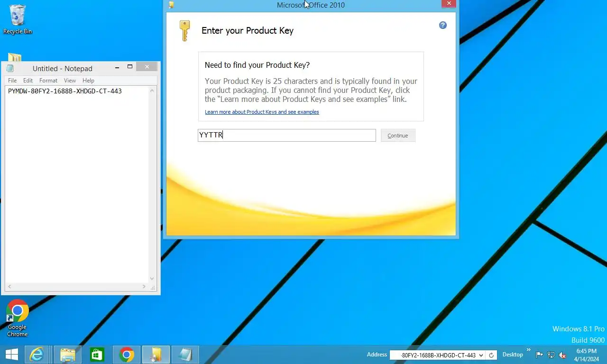This screenshot has width=607, height=364.
Task: Maximize the Notepad window
Action: 129,67
